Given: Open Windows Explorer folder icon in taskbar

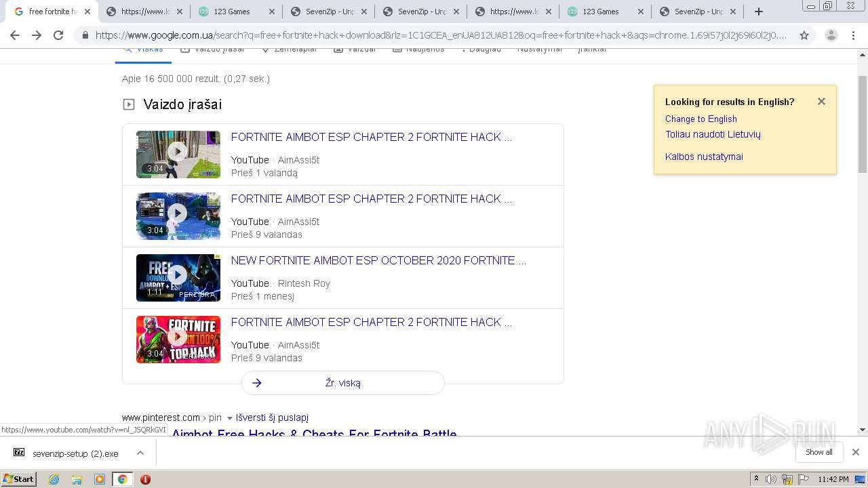Looking at the screenshot, I should coord(77,479).
